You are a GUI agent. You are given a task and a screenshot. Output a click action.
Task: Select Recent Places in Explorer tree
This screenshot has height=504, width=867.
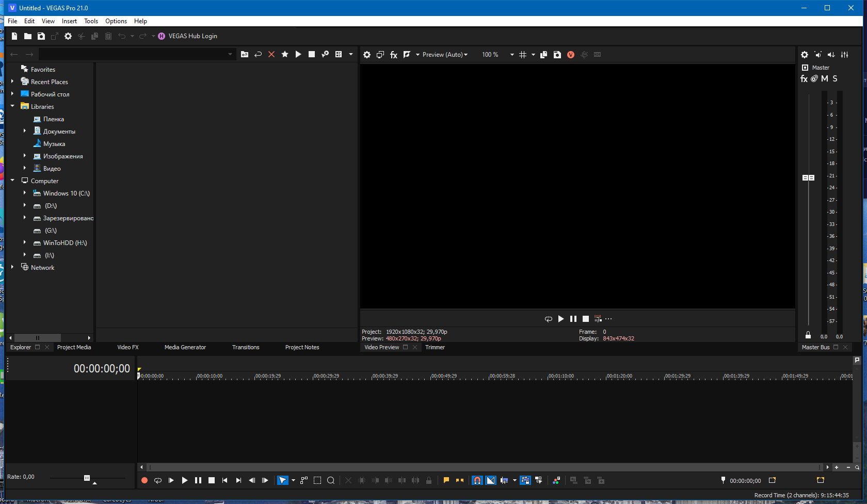(x=49, y=82)
